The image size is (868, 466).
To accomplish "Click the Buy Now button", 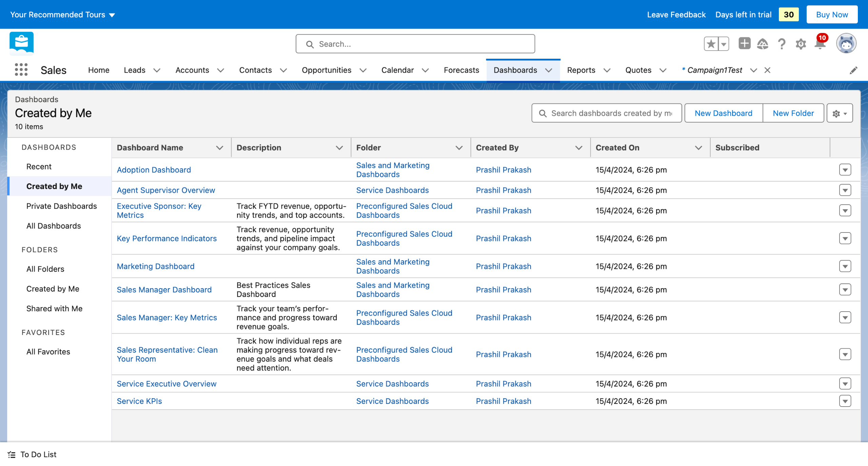I will coord(832,15).
